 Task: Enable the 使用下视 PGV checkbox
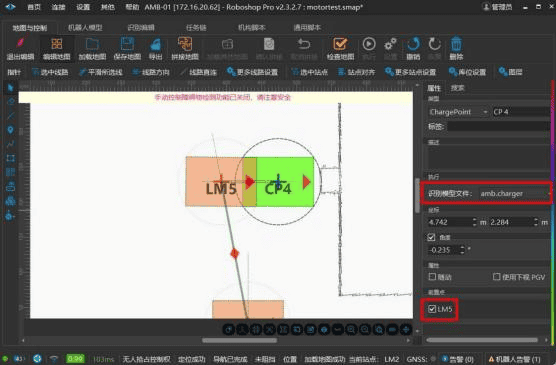[x=496, y=277]
